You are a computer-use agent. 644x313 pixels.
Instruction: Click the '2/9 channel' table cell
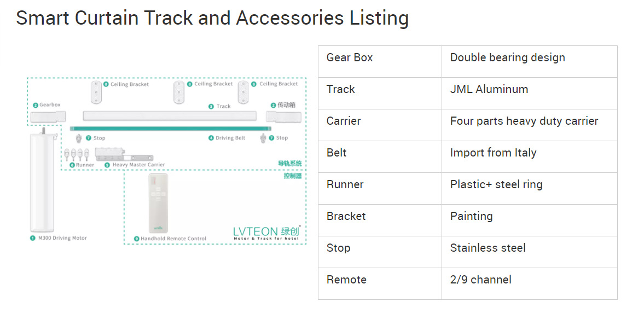529,283
